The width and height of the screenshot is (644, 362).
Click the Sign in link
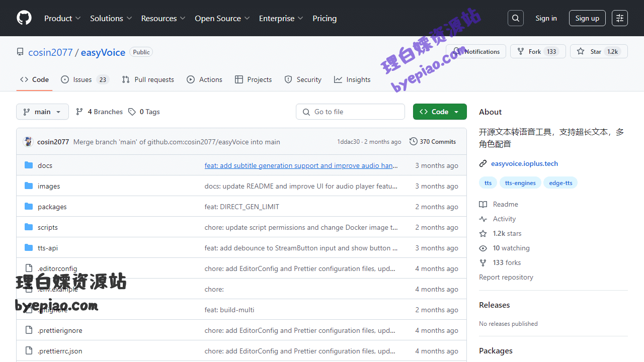click(x=546, y=18)
